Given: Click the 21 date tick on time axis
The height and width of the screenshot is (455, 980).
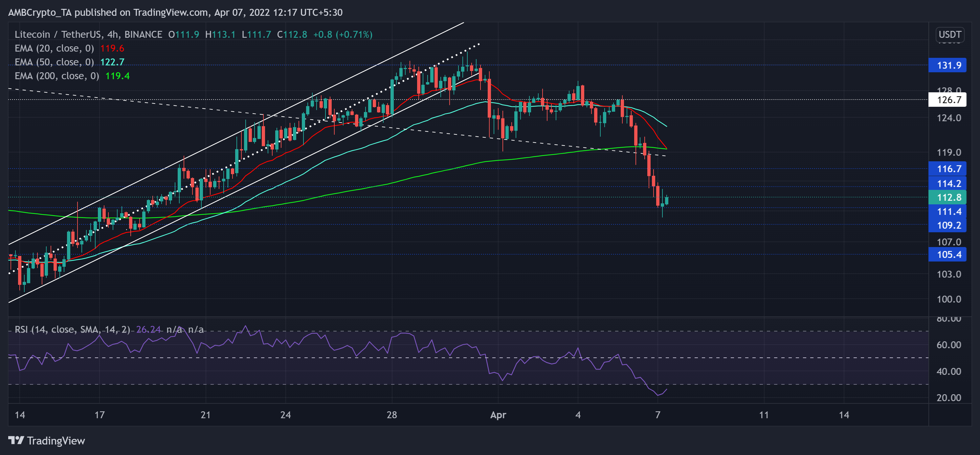Looking at the screenshot, I should (x=206, y=415).
